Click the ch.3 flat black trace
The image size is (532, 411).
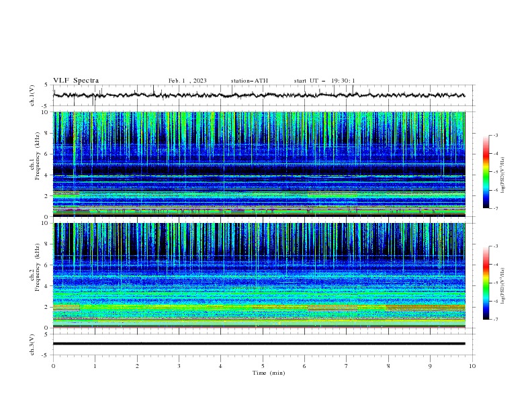(259, 344)
